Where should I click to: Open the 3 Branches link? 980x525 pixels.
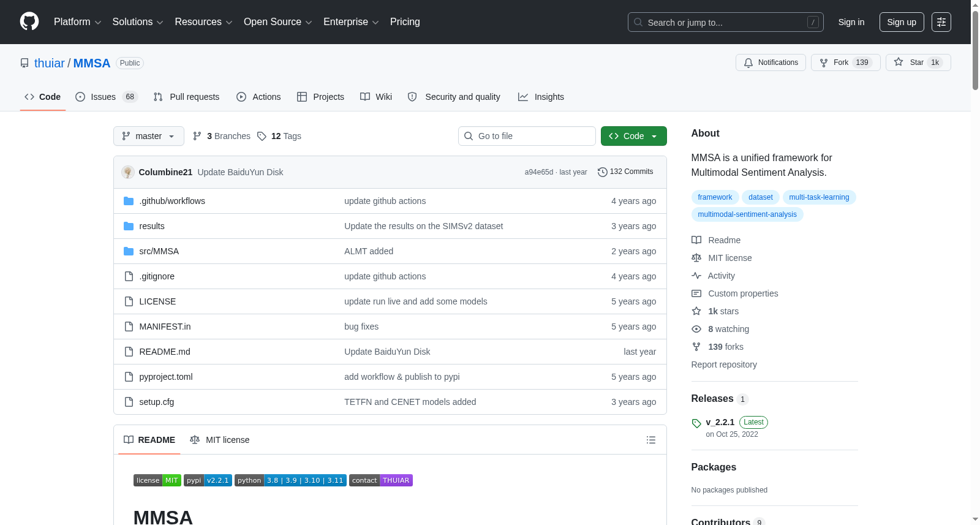click(222, 136)
